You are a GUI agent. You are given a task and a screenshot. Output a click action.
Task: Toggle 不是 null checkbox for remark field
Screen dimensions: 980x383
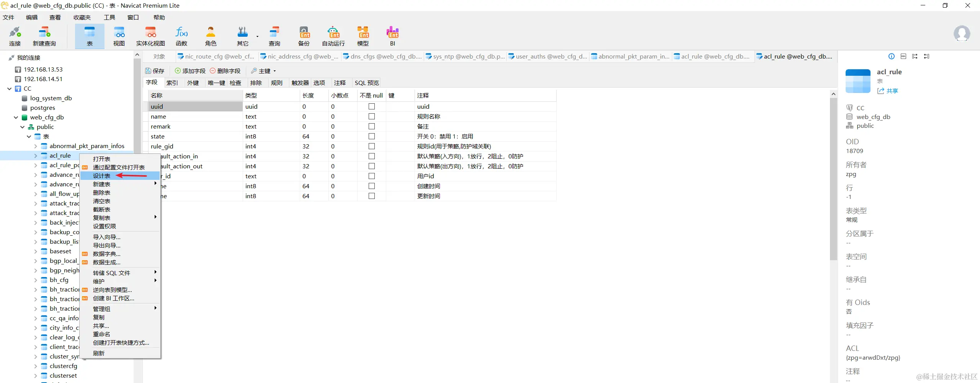point(372,126)
